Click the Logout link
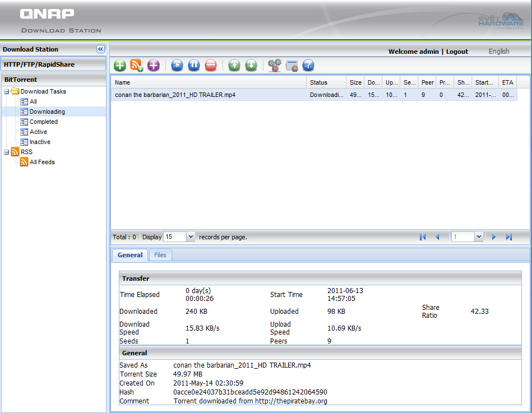532x413 pixels. 457,52
